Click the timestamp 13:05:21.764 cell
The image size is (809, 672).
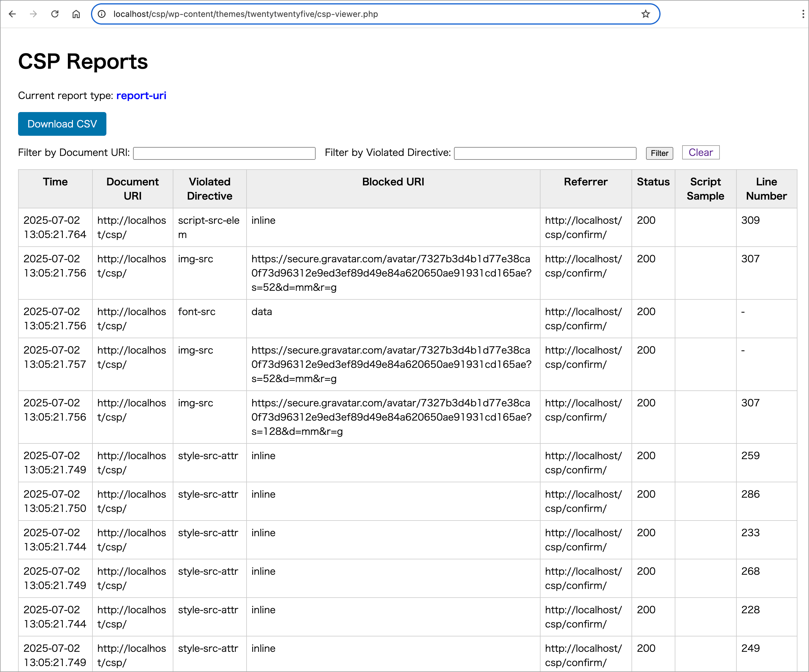[x=55, y=227]
